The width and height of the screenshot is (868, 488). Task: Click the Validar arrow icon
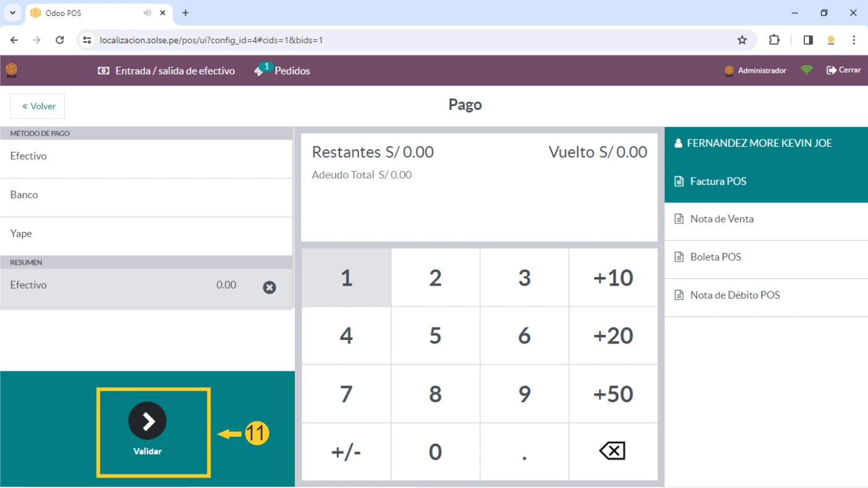147,421
